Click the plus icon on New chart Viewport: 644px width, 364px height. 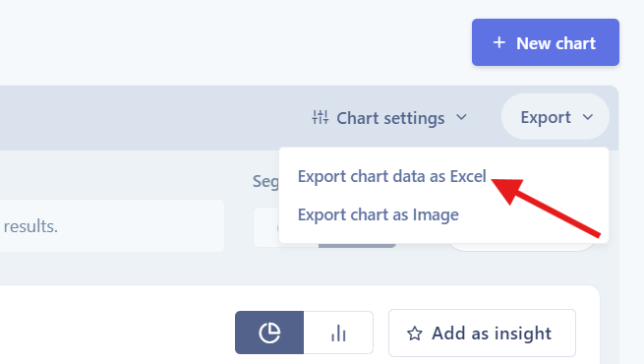click(499, 42)
